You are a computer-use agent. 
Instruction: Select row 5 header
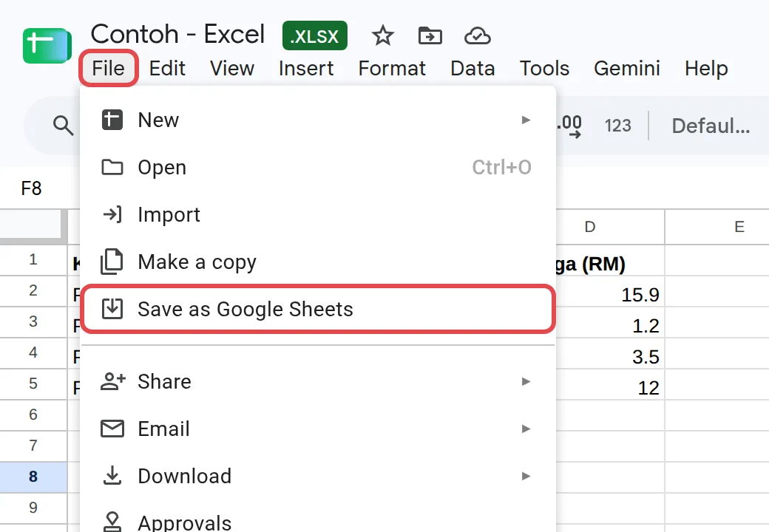pyautogui.click(x=33, y=383)
